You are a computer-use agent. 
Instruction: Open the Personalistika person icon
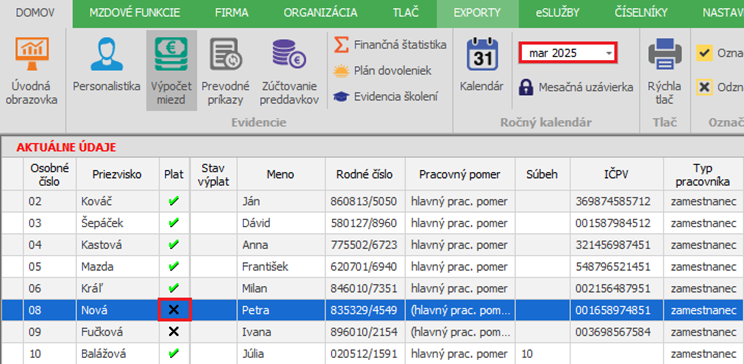(106, 55)
